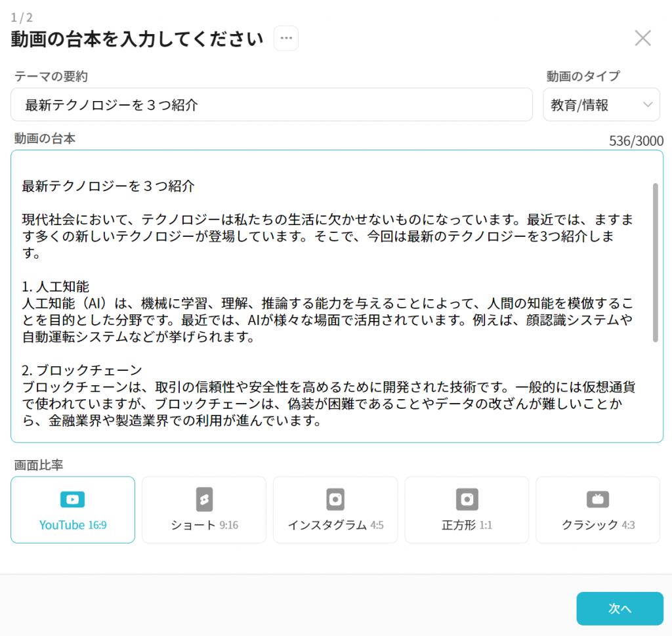
Task: Click the 1/2 step indicator
Action: (x=22, y=18)
